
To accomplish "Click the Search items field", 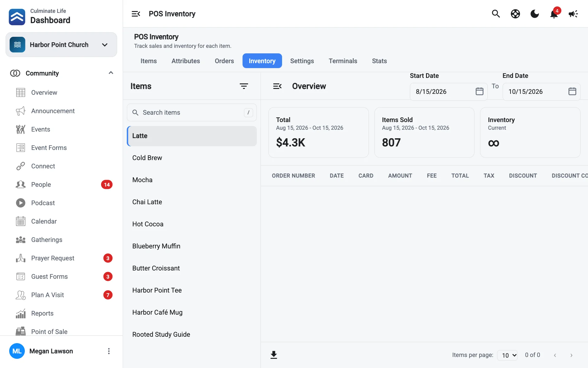I will [192, 113].
